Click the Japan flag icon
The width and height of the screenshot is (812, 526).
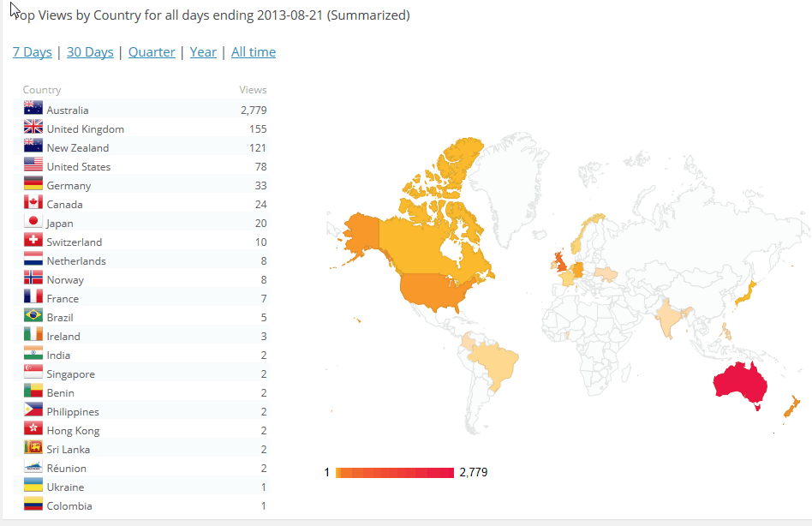pos(33,222)
